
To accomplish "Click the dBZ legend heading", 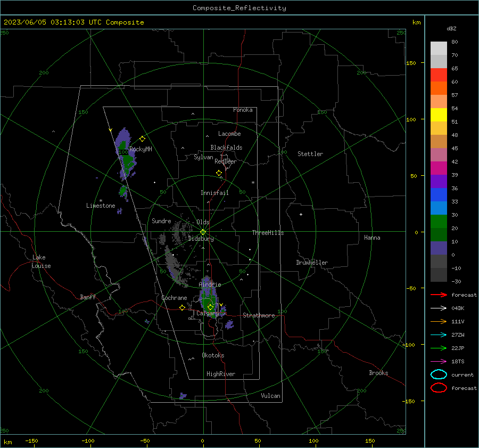I will (x=451, y=28).
